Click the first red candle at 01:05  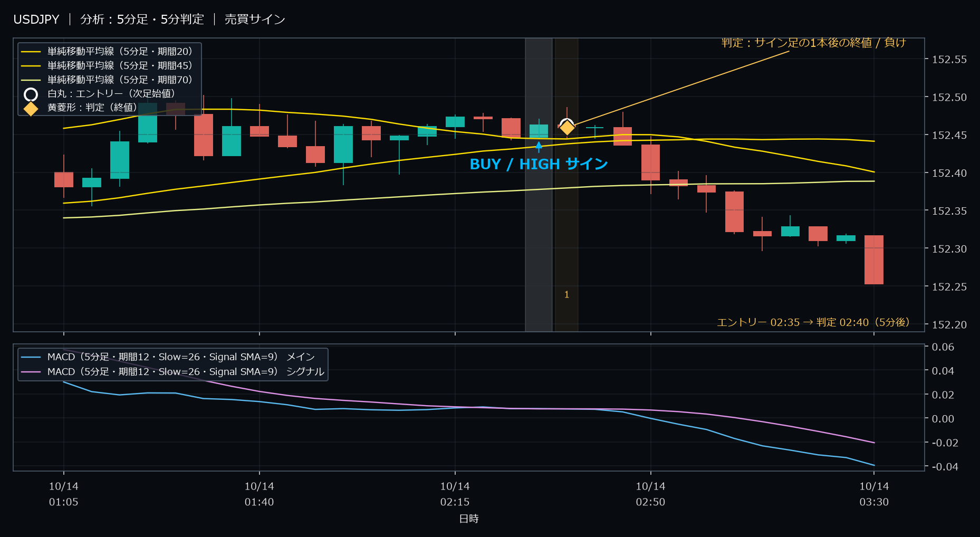[x=64, y=179]
